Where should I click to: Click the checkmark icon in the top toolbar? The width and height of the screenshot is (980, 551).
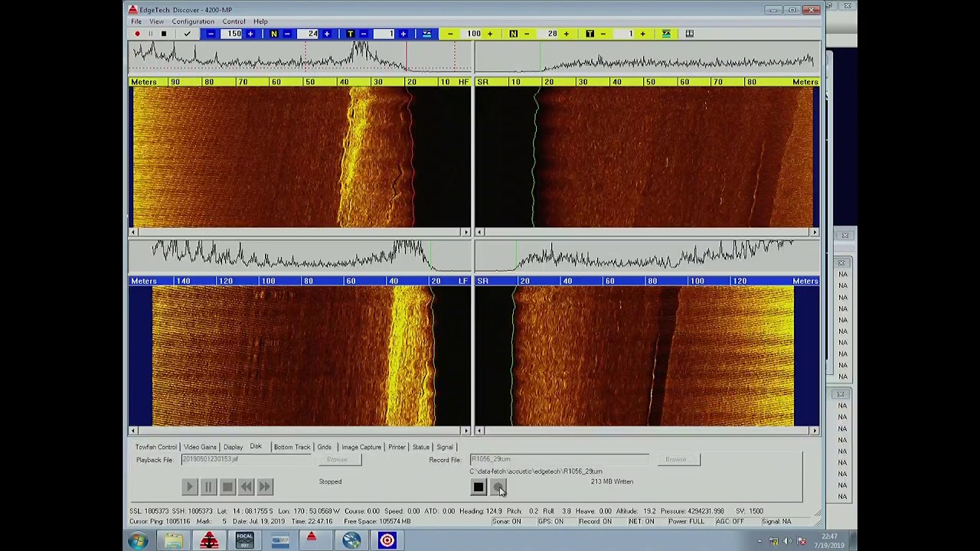(x=187, y=34)
